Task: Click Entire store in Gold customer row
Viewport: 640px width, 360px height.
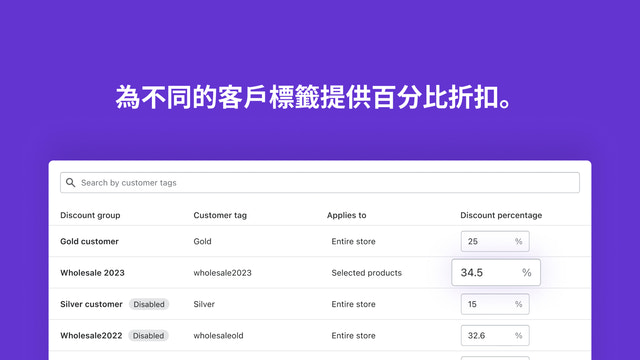Action: (x=353, y=241)
